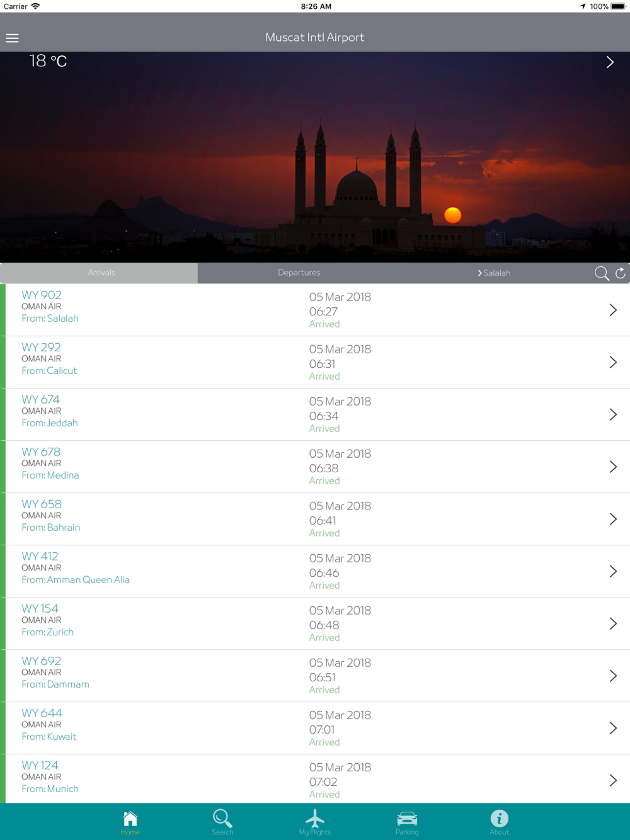
Task: Tap the mosque sunset banner image
Action: 315,164
